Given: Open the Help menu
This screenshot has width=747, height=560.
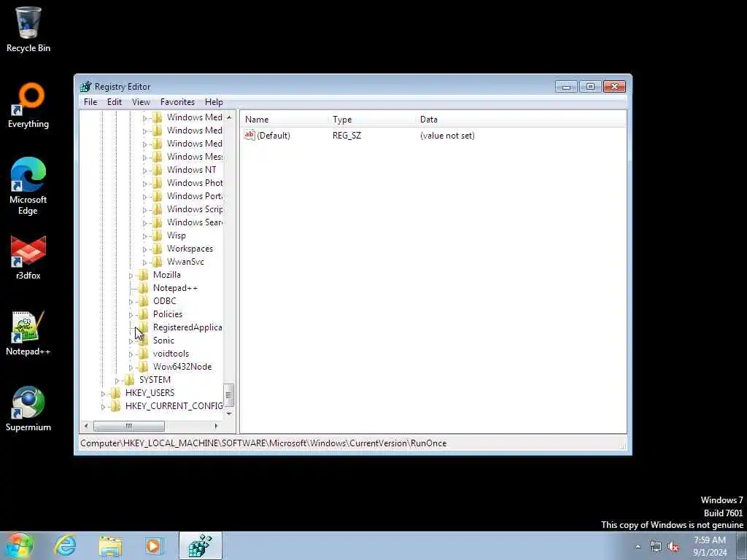Looking at the screenshot, I should [x=214, y=102].
